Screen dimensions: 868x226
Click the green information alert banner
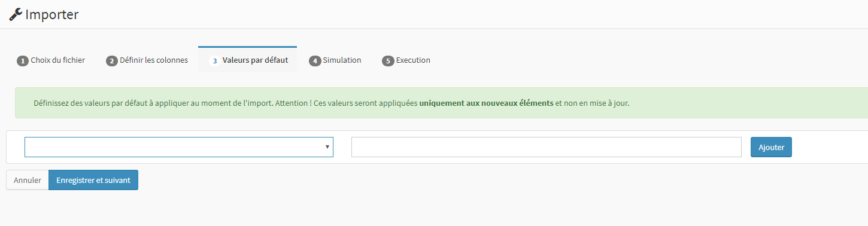441,103
